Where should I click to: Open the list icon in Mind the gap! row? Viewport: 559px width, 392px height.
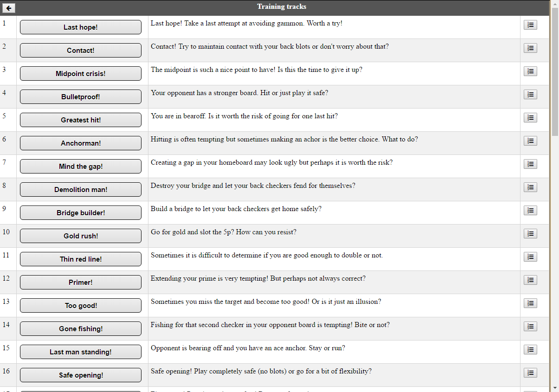pyautogui.click(x=530, y=164)
